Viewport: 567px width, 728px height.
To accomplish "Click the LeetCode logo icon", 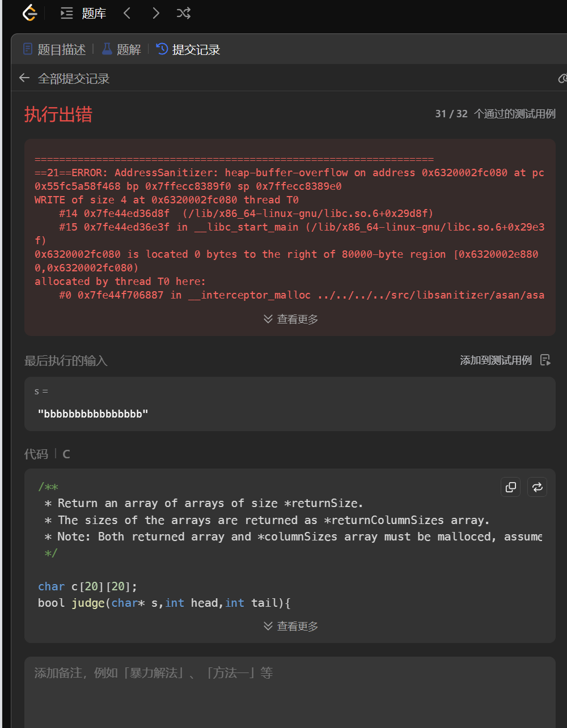I will (29, 13).
